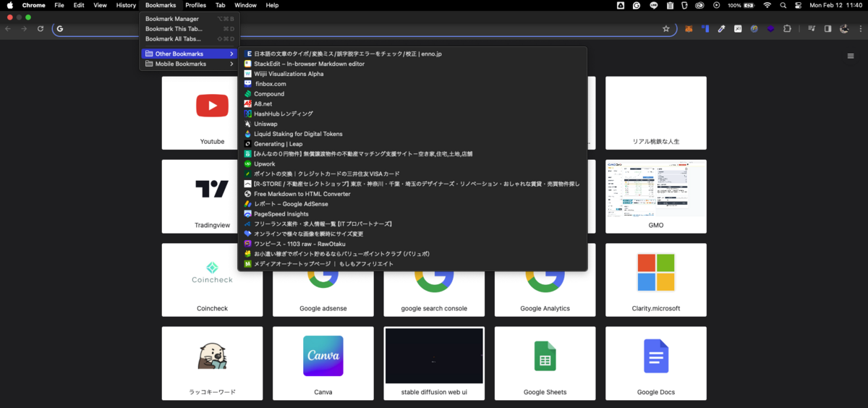Open macOS Spotlight search icon
This screenshot has height=408, width=868.
(783, 5)
